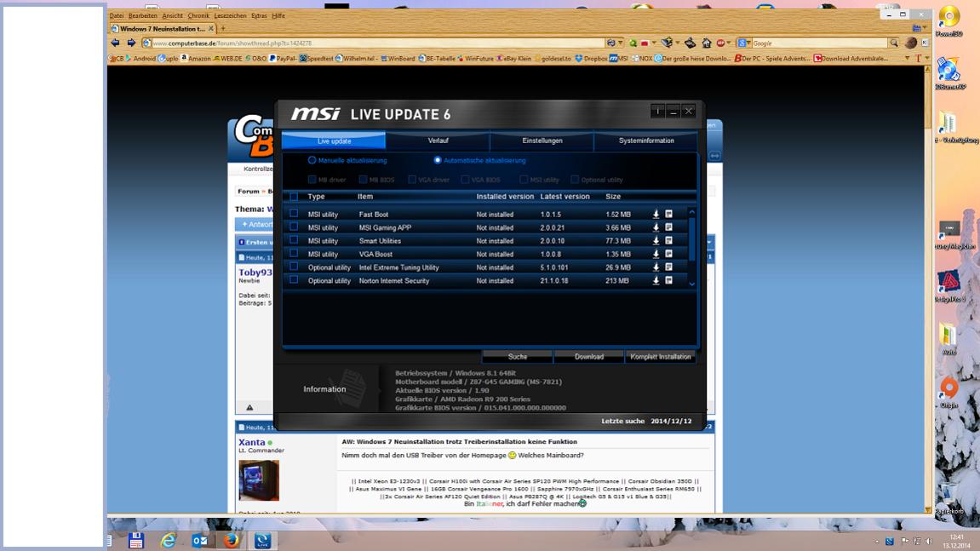Open notes icon for Intel Extreme Tuning Utility
This screenshot has width=980, height=551.
[x=668, y=267]
